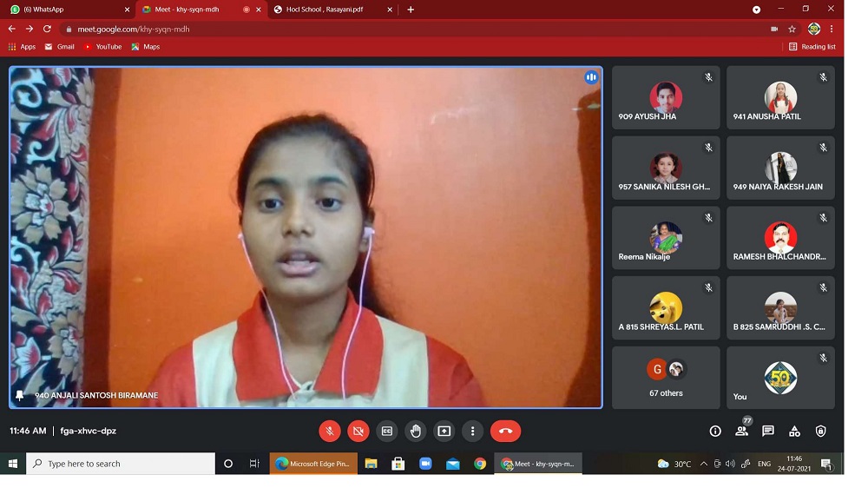Switch to the WhatsApp tab

(x=69, y=10)
